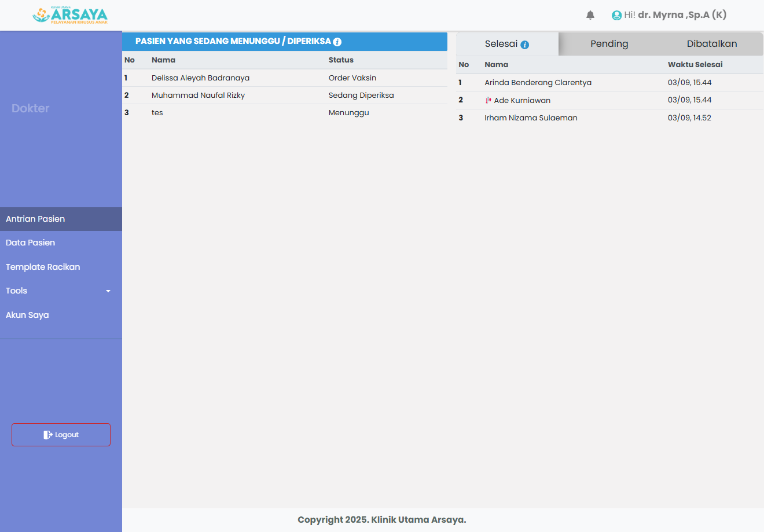Expand the Tools dropdown arrow

tap(108, 291)
